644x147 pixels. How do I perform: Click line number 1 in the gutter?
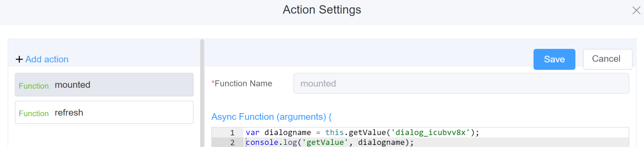[x=232, y=133]
